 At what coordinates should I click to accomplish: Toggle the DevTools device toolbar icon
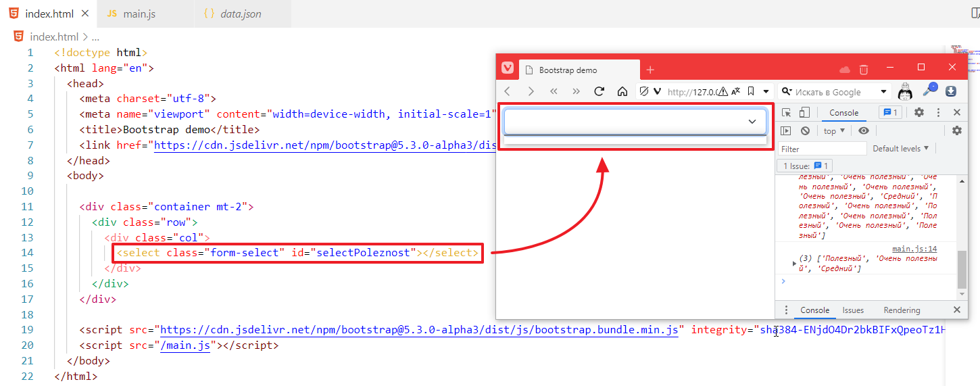click(x=804, y=113)
